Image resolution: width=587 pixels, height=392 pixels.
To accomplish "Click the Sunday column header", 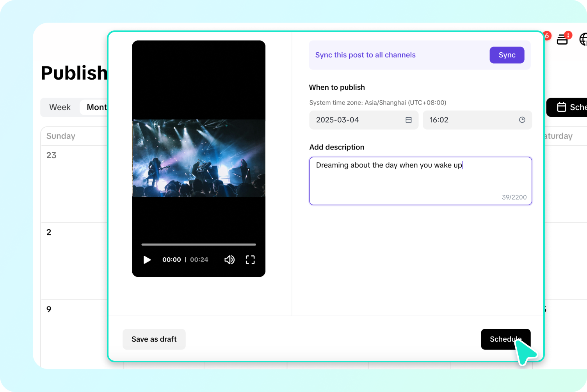I will point(61,136).
